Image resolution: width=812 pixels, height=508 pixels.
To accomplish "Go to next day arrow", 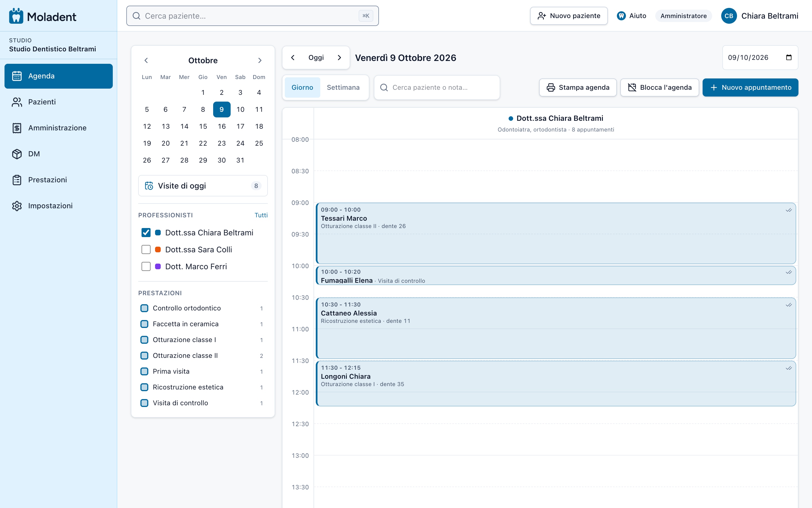I will tap(339, 58).
